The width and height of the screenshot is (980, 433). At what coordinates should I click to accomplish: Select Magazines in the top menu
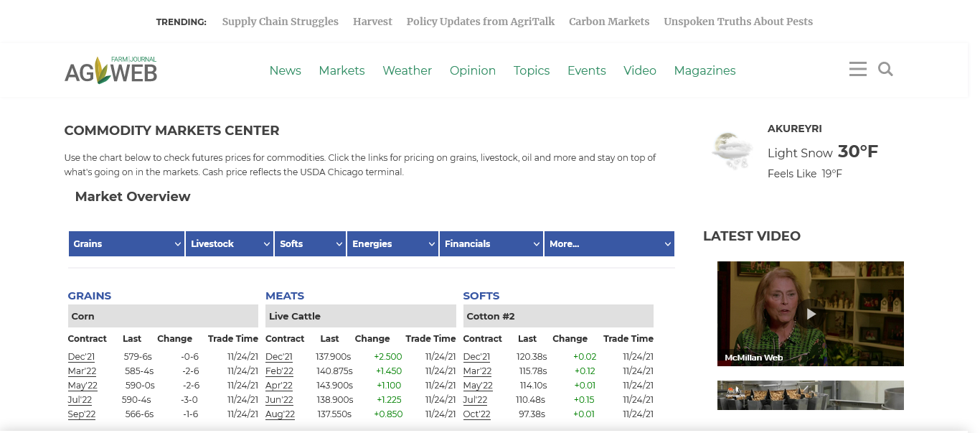coord(705,70)
